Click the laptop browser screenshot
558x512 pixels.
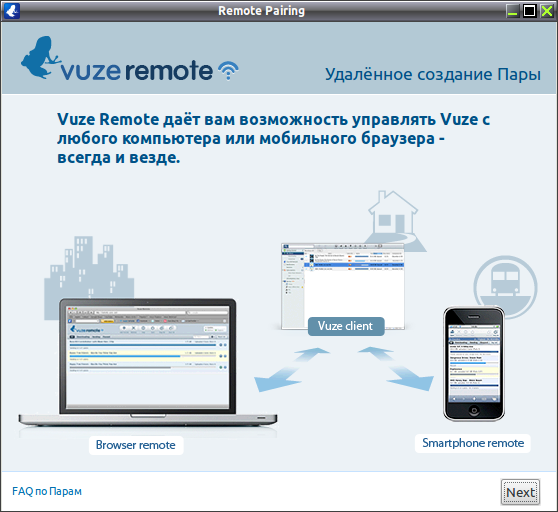click(148, 363)
